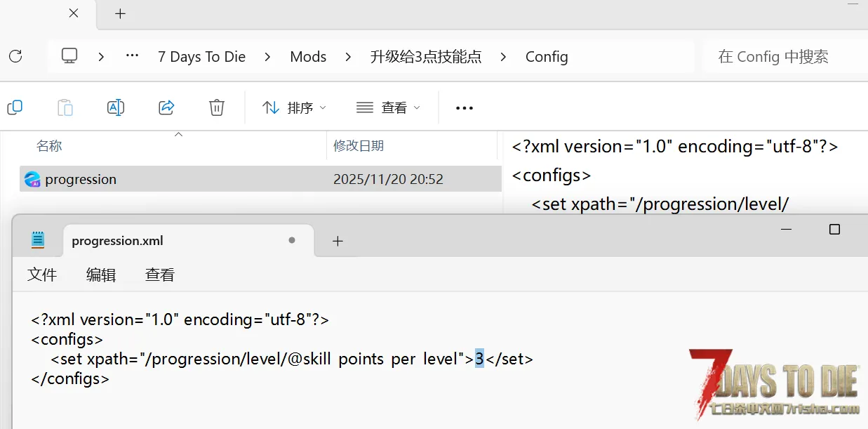This screenshot has height=429, width=868.
Task: Click the Refresh icon in Explorer
Action: (15, 56)
